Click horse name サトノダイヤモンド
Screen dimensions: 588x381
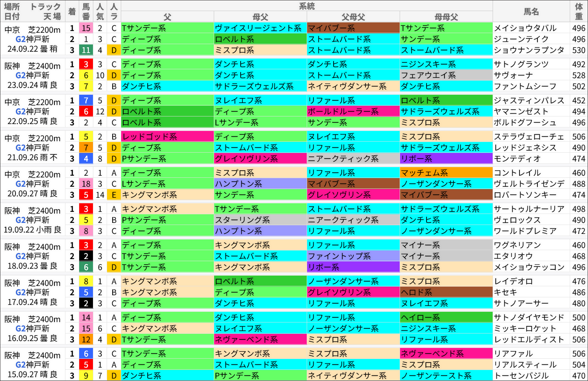click(x=529, y=318)
